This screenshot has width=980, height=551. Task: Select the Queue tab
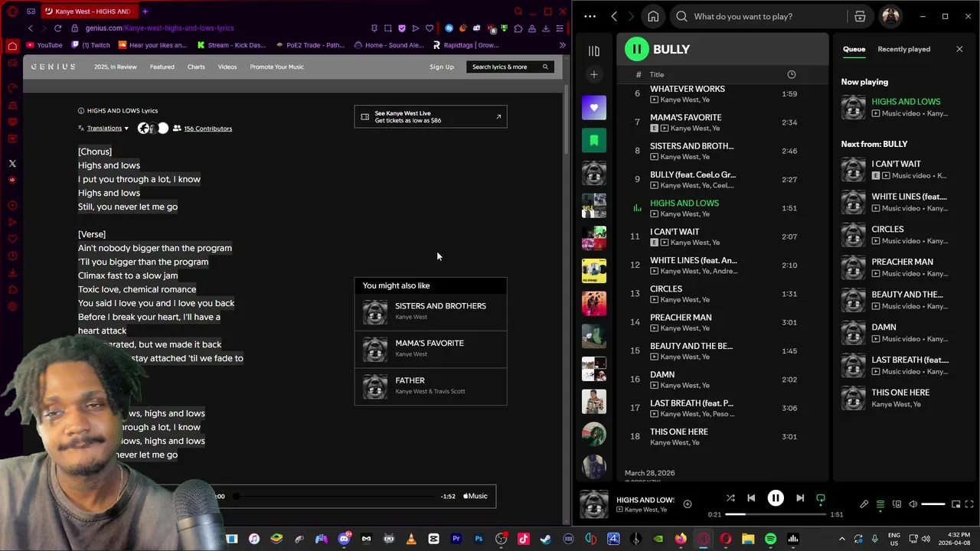854,49
